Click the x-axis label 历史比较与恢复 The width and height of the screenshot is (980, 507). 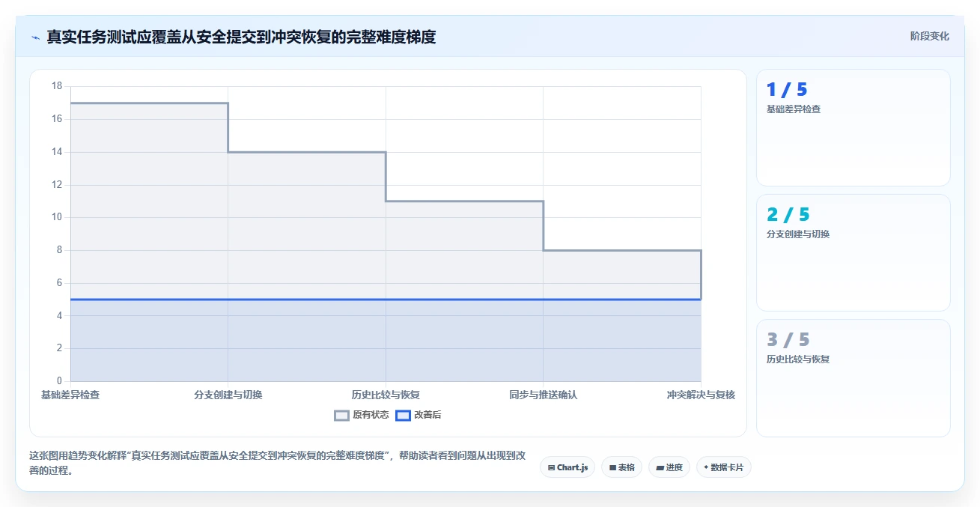coord(386,395)
